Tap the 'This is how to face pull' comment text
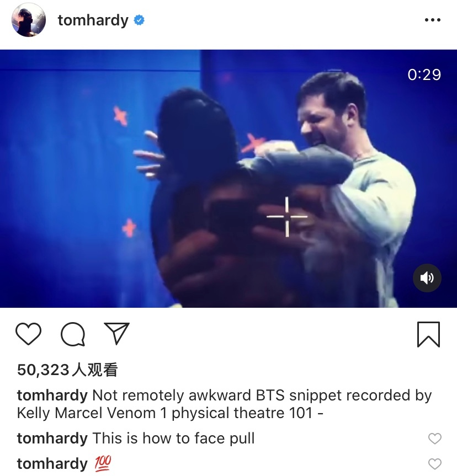Screen dimensions: 457x476 point(173,438)
